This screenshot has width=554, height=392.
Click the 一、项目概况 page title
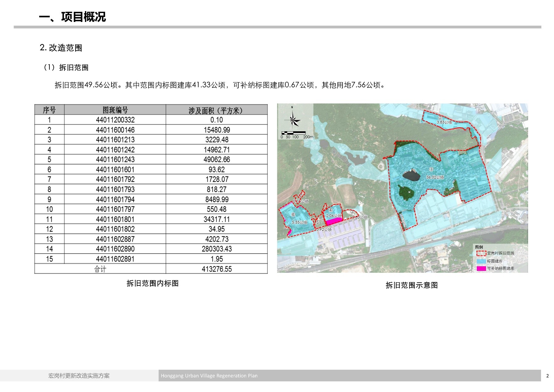(x=73, y=17)
